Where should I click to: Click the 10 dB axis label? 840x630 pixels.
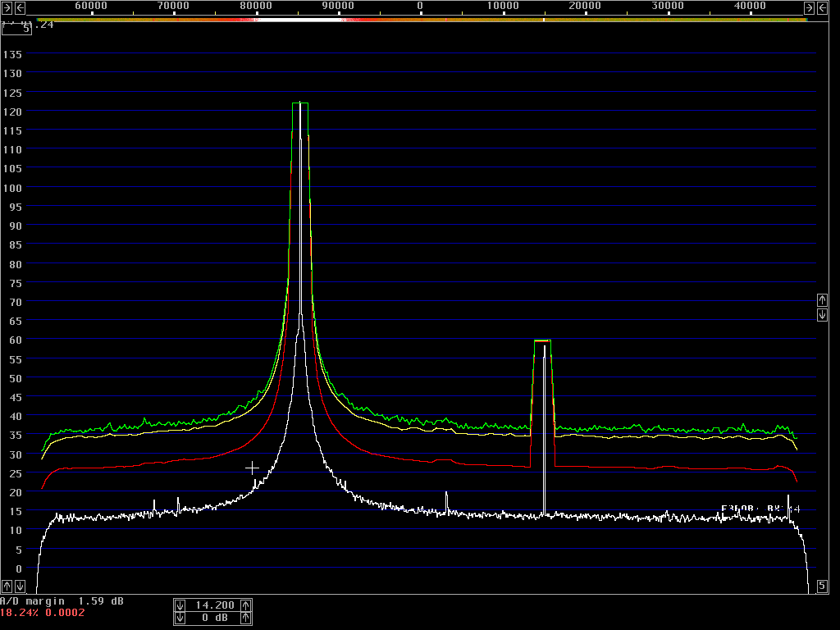pos(16,531)
